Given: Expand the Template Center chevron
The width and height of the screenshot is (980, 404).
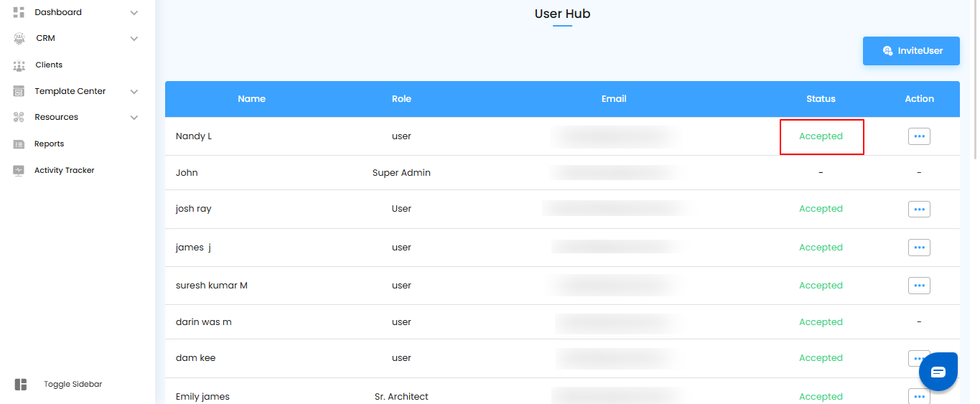Looking at the screenshot, I should click(134, 92).
